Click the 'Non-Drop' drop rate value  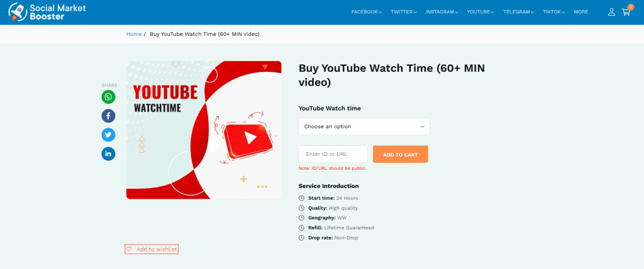[x=347, y=238]
